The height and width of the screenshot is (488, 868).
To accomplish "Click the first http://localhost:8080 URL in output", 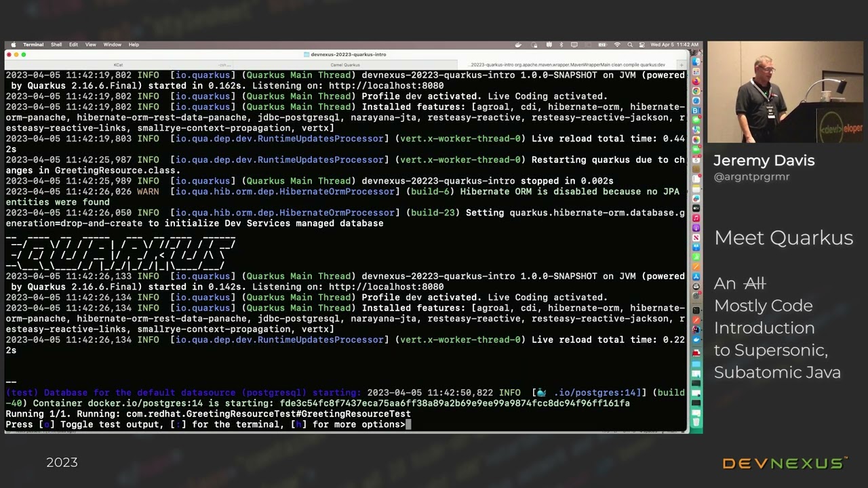I will click(x=387, y=86).
